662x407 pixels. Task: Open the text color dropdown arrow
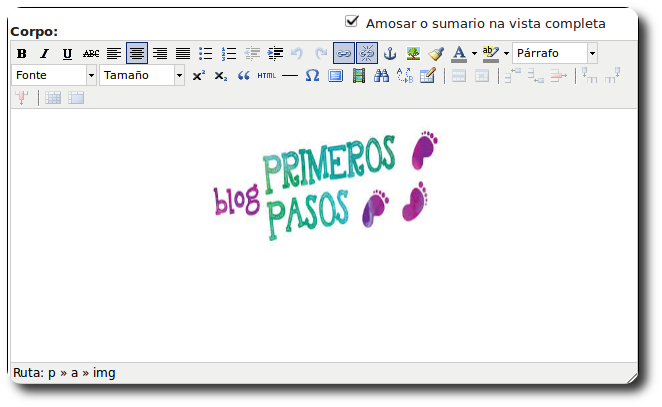pos(473,54)
